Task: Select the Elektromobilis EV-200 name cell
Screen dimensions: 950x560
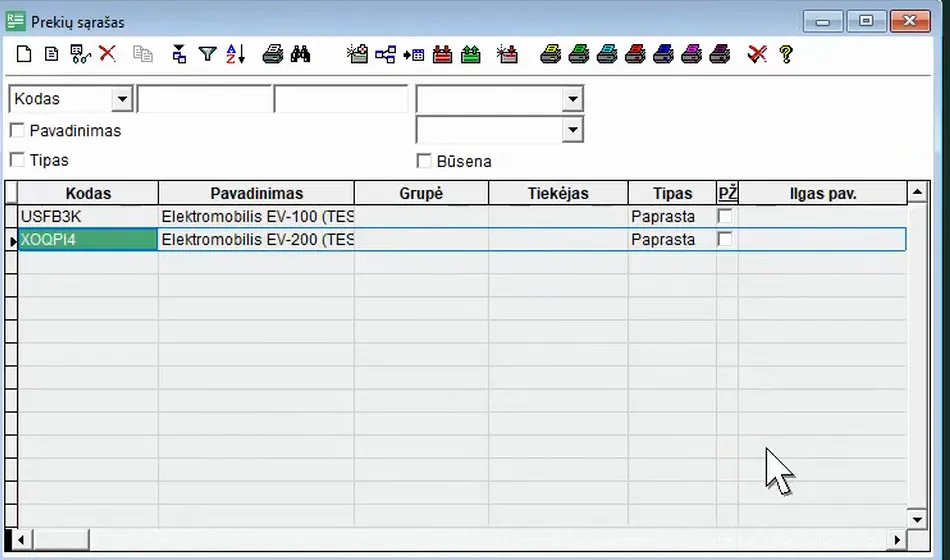Action: point(256,239)
